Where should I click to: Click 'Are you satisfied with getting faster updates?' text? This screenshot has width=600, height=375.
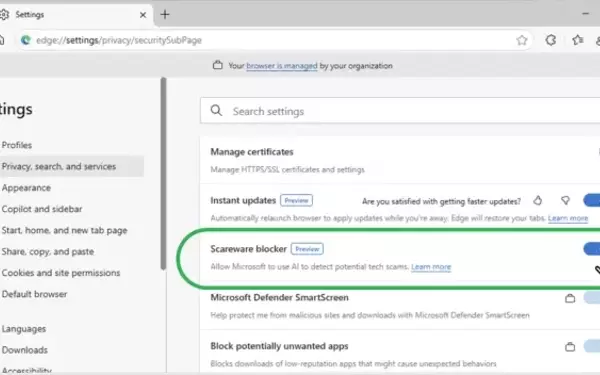tap(441, 201)
